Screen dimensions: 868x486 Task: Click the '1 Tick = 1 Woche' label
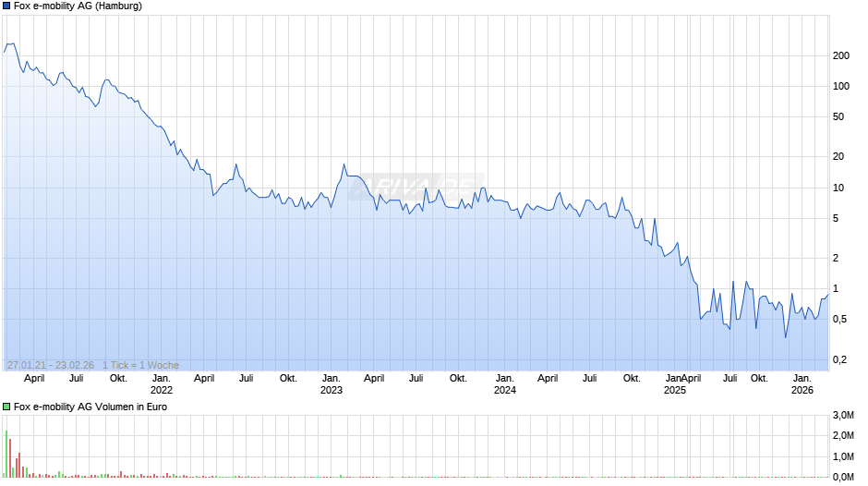(x=140, y=365)
